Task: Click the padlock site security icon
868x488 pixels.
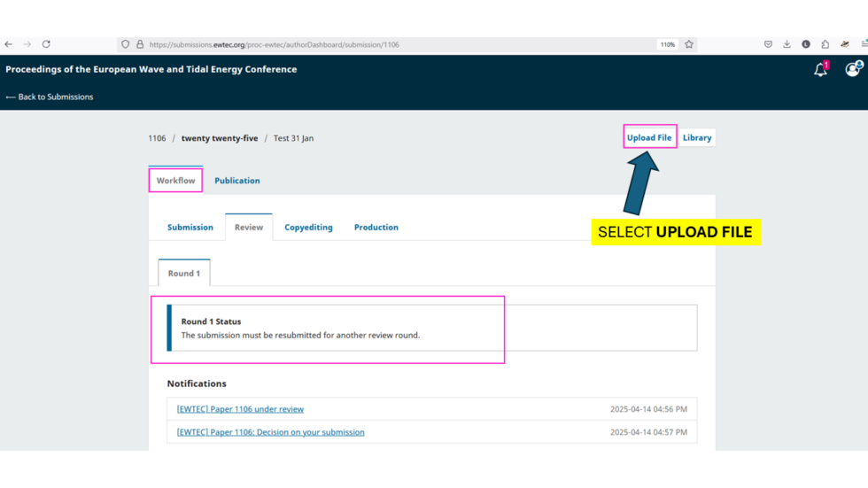Action: tap(140, 44)
